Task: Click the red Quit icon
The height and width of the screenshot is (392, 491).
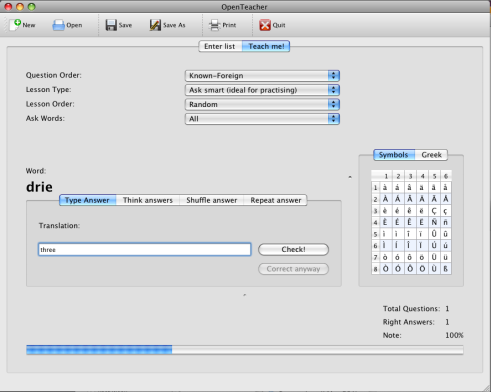Action: (x=265, y=25)
